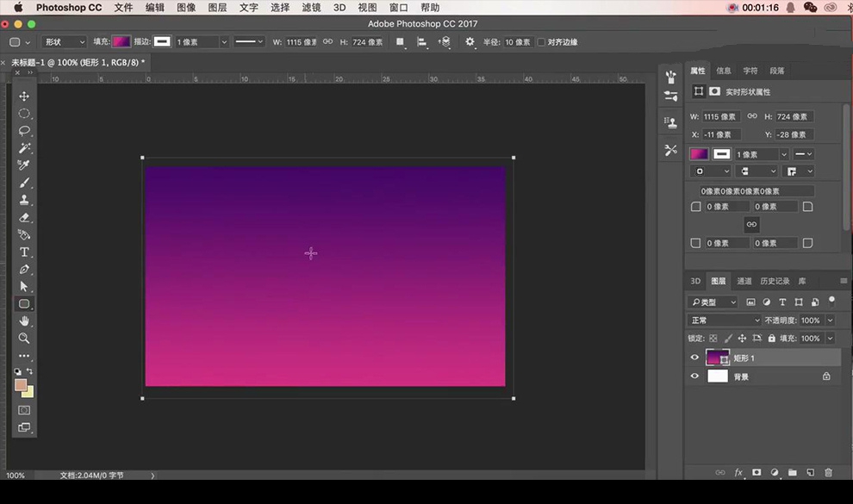
Task: Open the 文件 menu
Action: (123, 8)
